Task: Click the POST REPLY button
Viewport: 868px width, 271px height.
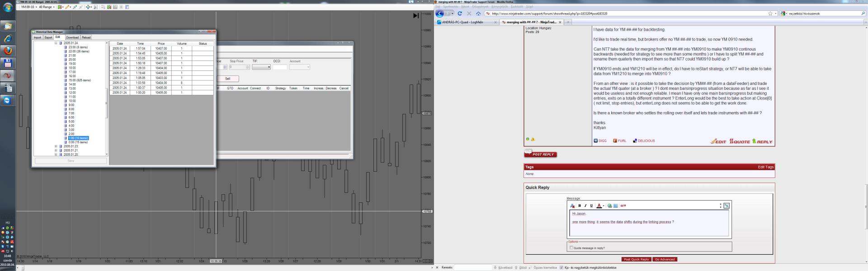Action: [541, 154]
